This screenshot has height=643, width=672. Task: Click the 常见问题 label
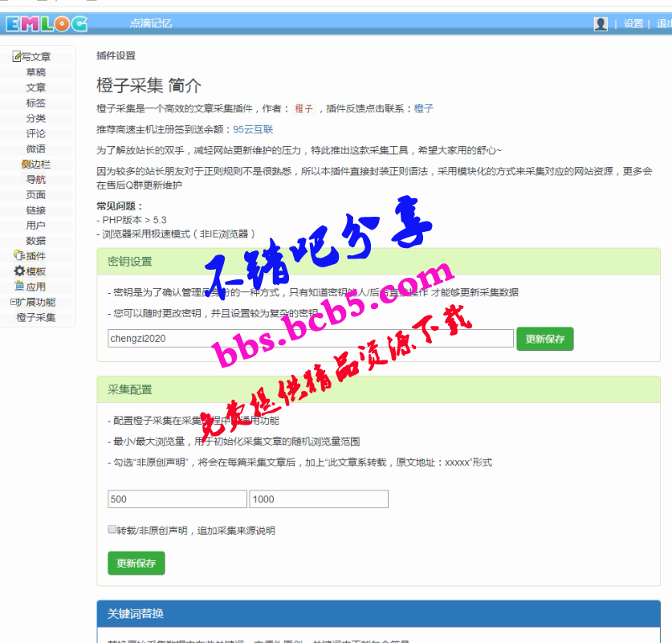click(x=119, y=206)
